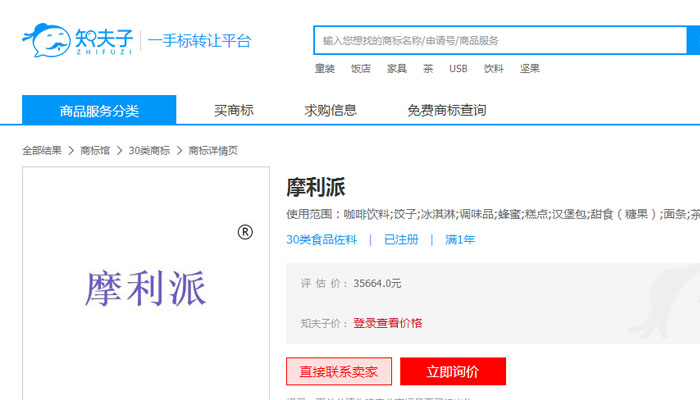Image resolution: width=700 pixels, height=400 pixels.
Task: Select the 家具 hot search keyword
Action: tap(396, 69)
